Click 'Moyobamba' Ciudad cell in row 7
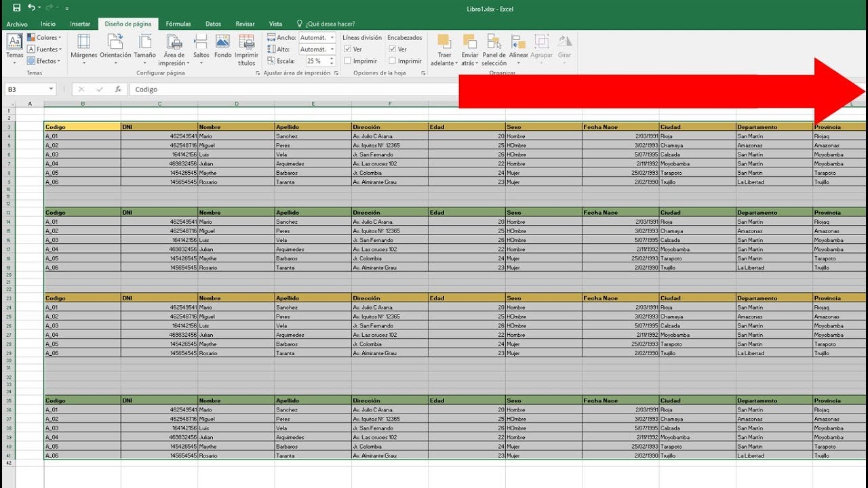Image resolution: width=868 pixels, height=488 pixels. tap(697, 163)
